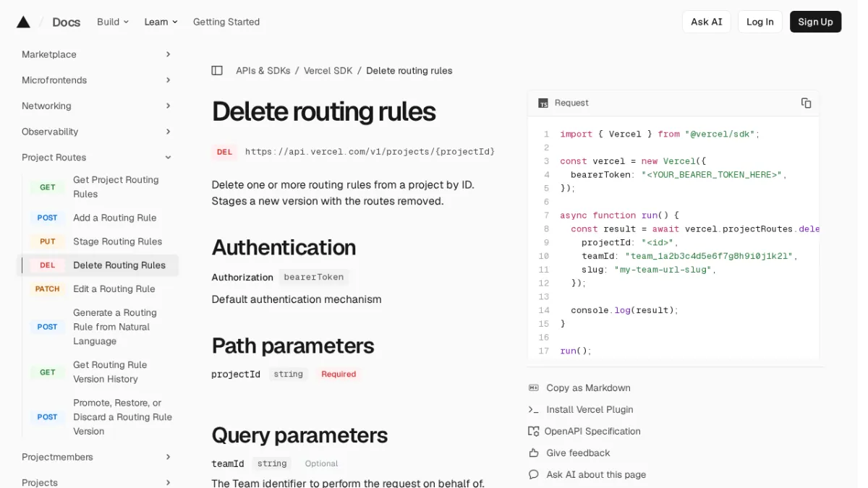Click the OpenAPI Specification icon
868x488 pixels.
coord(534,432)
